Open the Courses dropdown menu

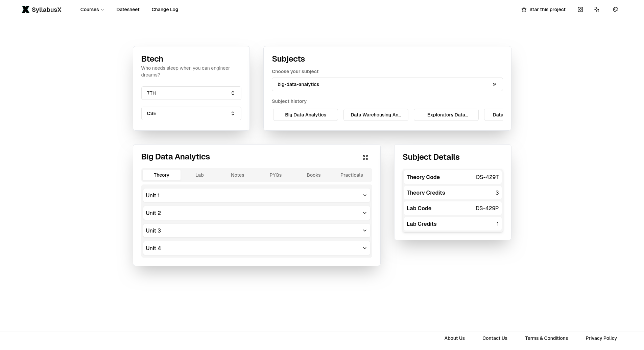[x=92, y=9]
